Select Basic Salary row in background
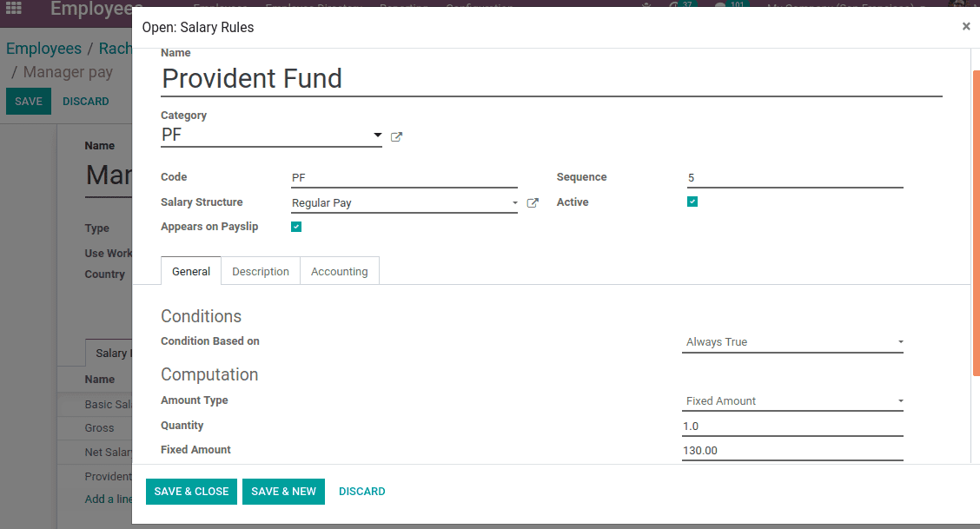Viewport: 980px width, 529px height. pos(95,405)
